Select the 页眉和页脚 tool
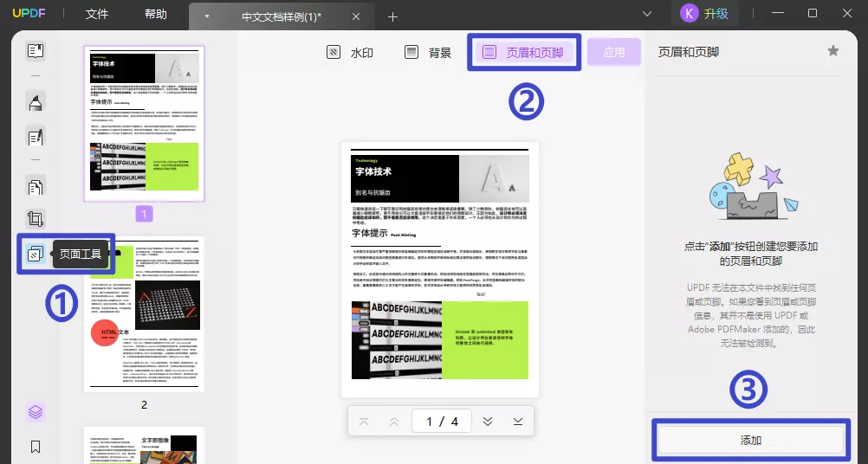 pyautogui.click(x=524, y=53)
